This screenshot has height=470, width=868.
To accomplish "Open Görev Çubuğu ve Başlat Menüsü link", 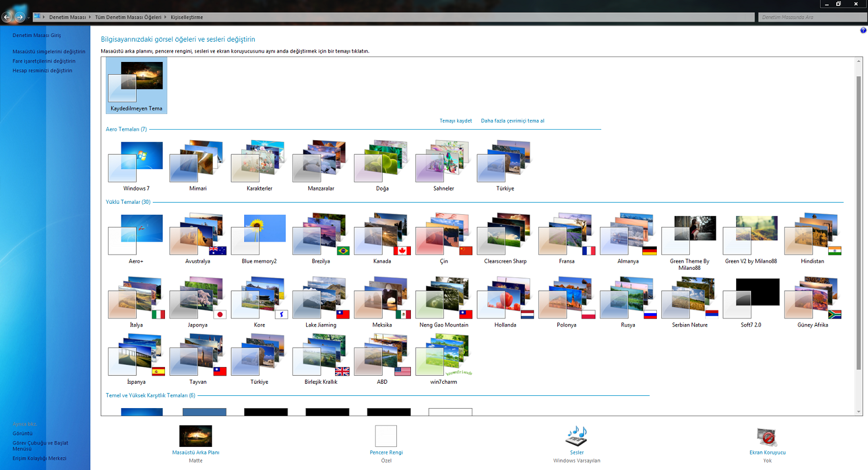I will point(41,446).
